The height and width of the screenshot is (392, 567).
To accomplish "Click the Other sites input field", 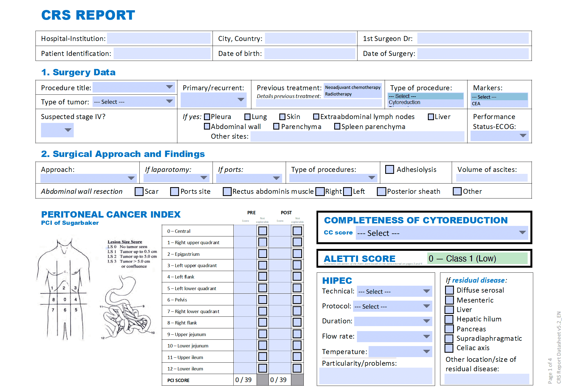I will (357, 136).
